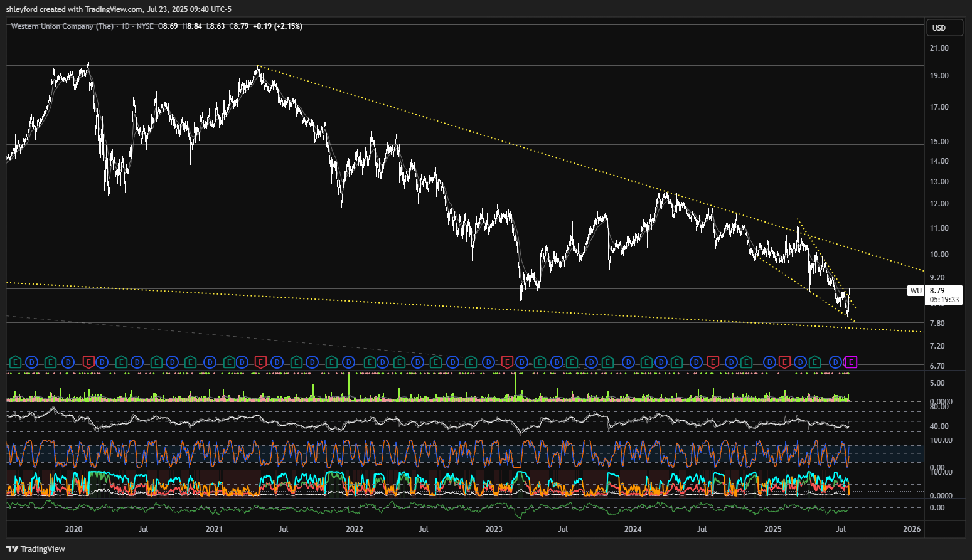The image size is (972, 560).
Task: Click the 2022 label on time axis
Action: [x=355, y=529]
